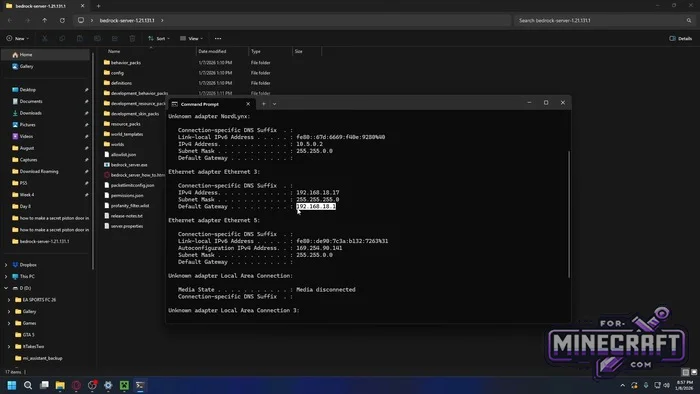Image resolution: width=700 pixels, height=394 pixels.
Task: Open the Sort dropdown
Action: (159, 38)
